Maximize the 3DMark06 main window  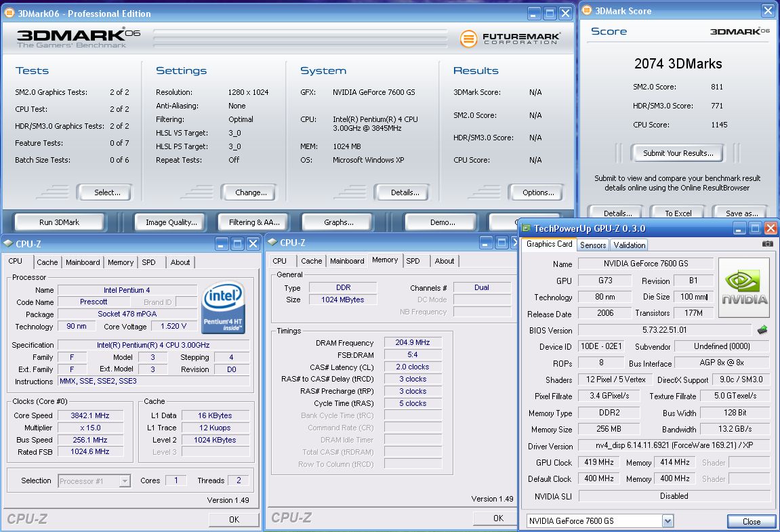[x=550, y=14]
